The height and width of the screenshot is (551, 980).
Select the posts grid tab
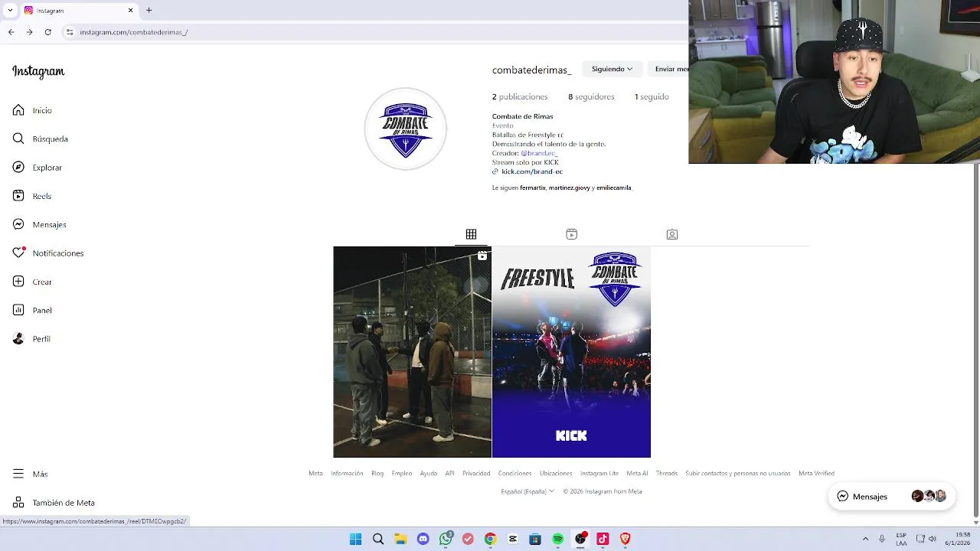point(472,234)
